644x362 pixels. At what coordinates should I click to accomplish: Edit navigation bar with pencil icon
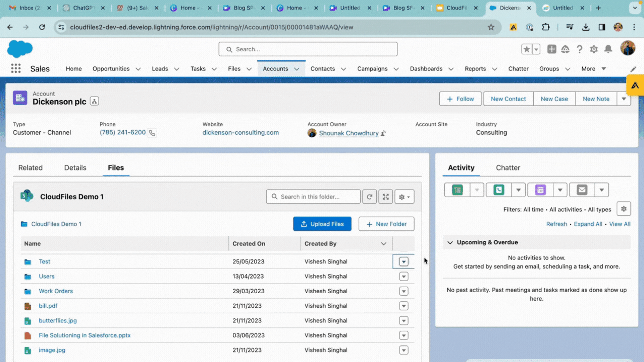click(633, 69)
